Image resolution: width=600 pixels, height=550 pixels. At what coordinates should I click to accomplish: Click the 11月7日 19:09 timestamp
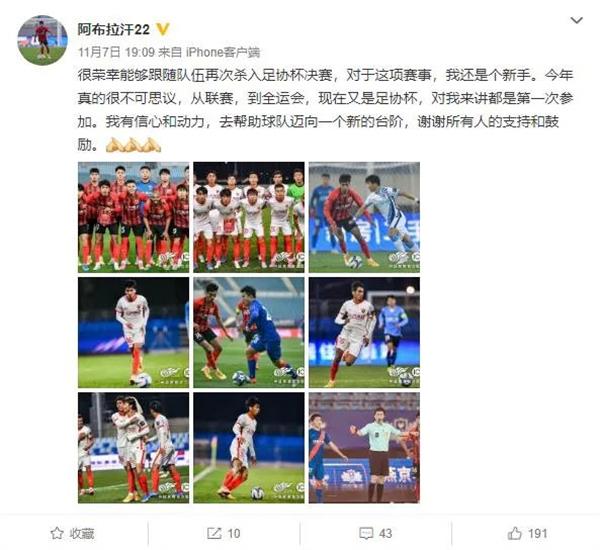coord(116,52)
